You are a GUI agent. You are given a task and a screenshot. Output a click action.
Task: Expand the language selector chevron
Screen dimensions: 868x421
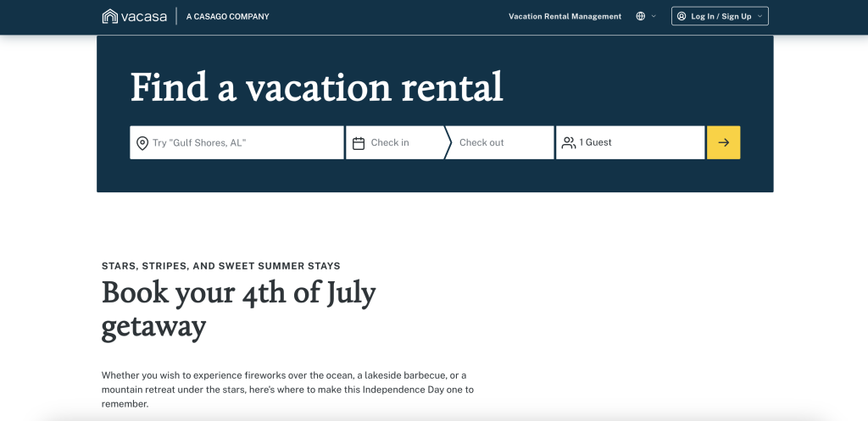click(654, 16)
